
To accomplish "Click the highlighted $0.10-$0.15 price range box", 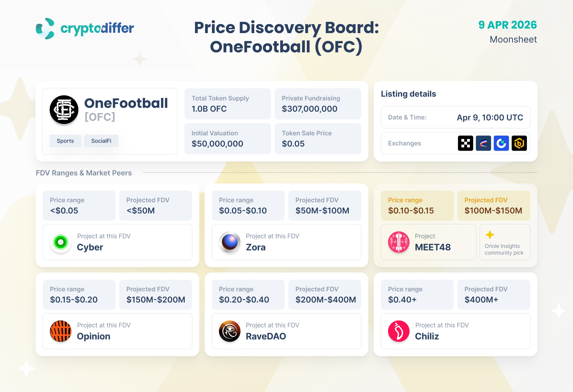I will click(x=417, y=206).
